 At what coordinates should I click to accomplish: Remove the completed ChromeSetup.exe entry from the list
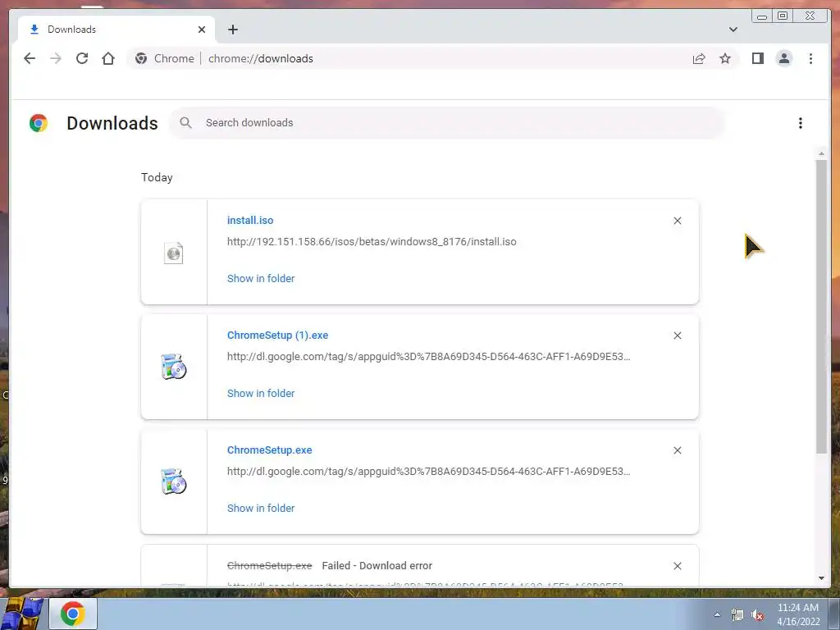tap(677, 450)
